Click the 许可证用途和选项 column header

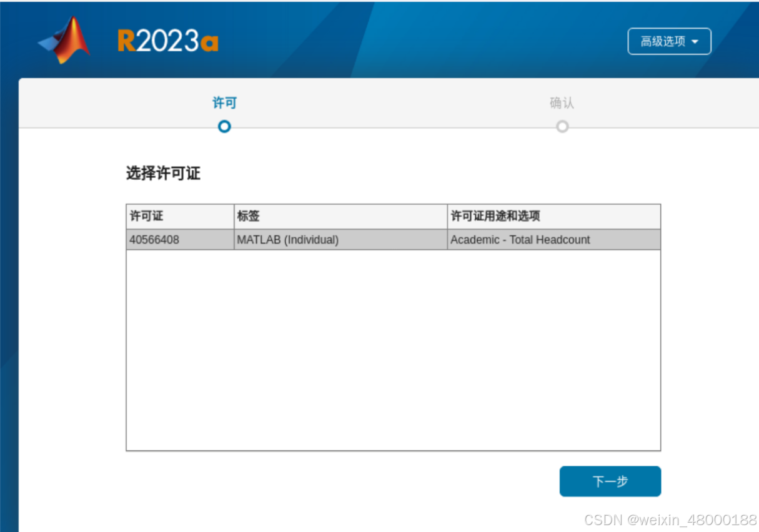coord(553,217)
